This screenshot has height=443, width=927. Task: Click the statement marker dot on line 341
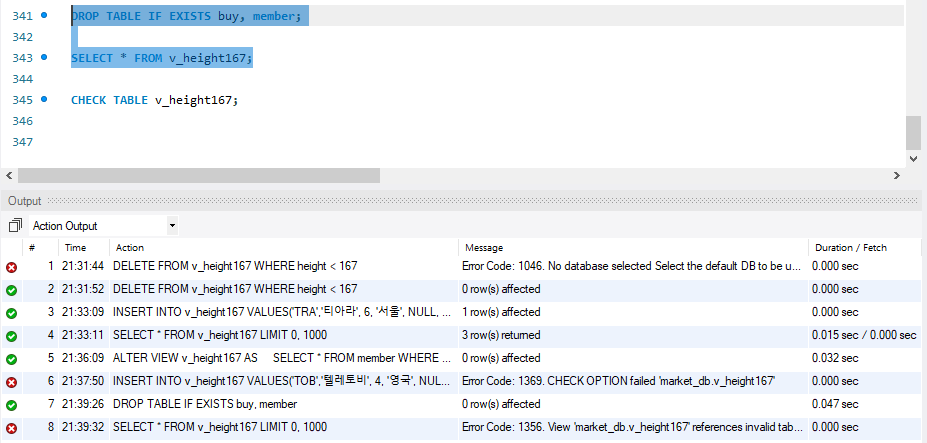[x=44, y=16]
